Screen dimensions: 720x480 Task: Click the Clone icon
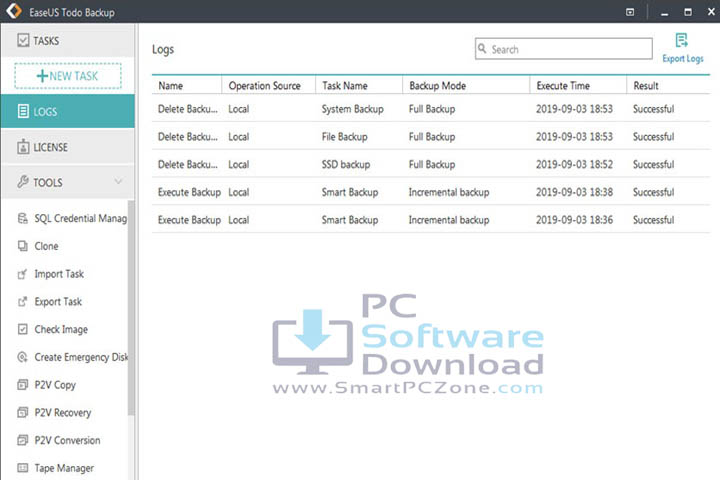tap(22, 246)
